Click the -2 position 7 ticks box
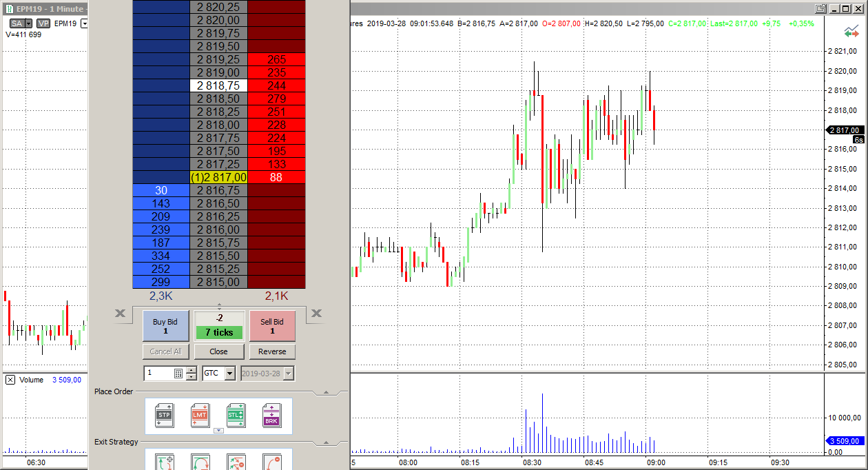 point(219,325)
